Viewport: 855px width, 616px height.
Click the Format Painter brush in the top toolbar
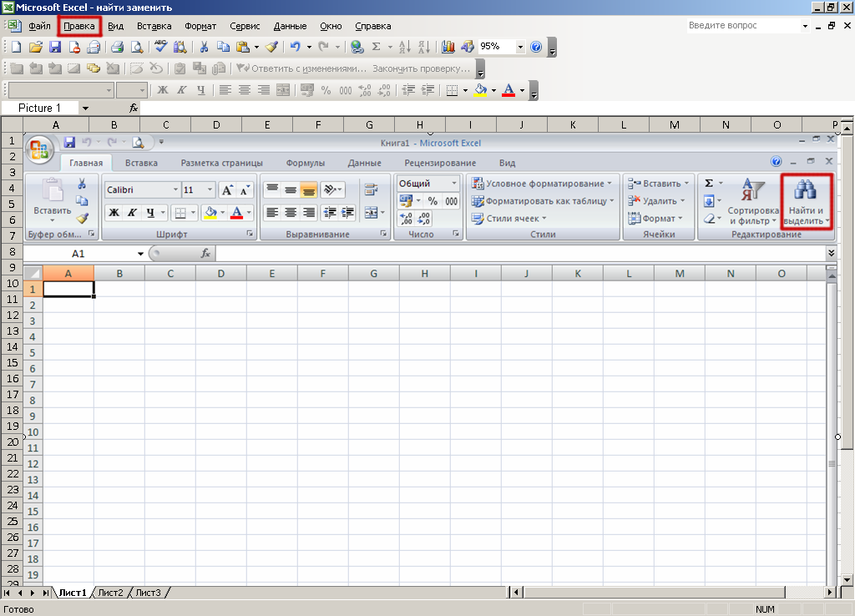(x=271, y=48)
